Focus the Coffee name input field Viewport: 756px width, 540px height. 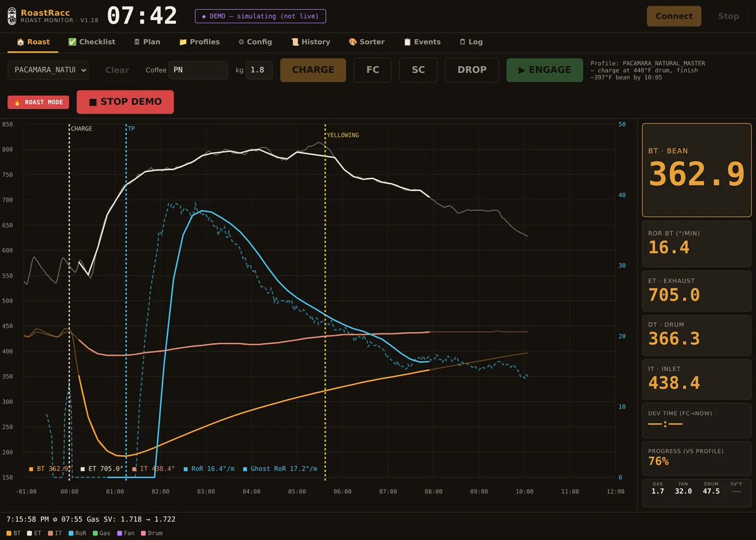(198, 70)
